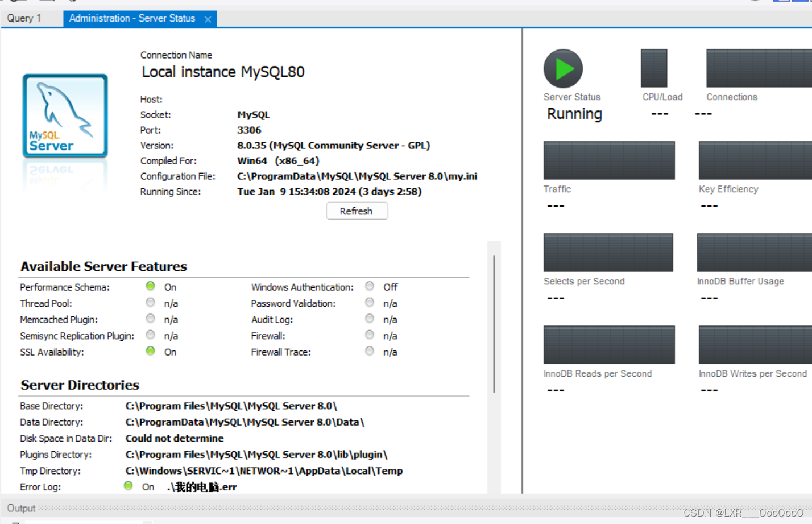Click the Running Since date value
812x524 pixels.
(x=330, y=192)
